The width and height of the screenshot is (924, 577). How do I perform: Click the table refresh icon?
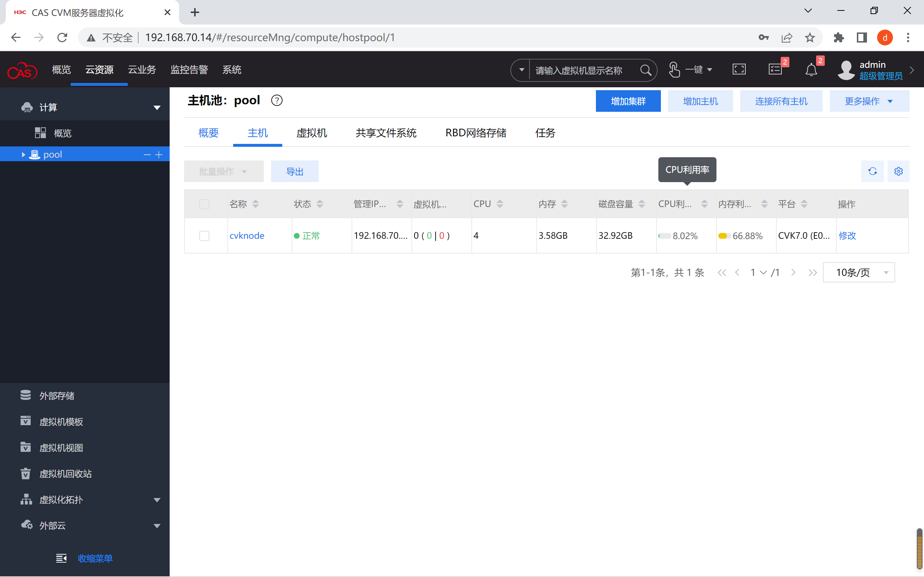pos(872,171)
